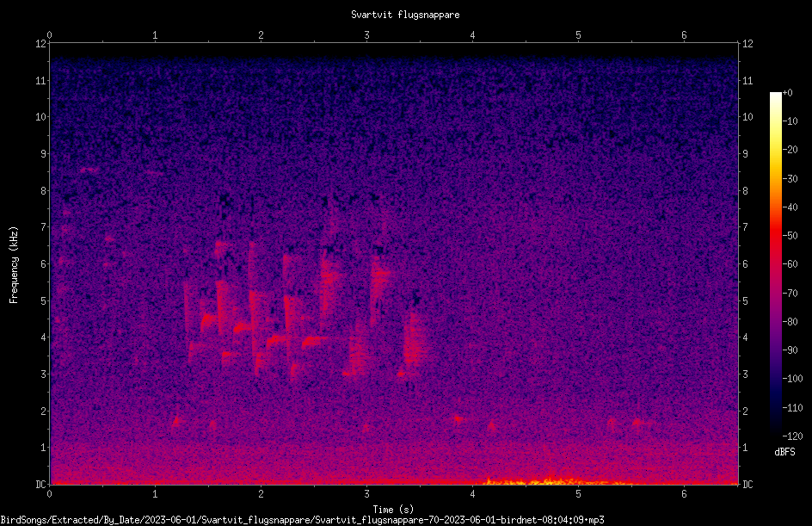Screen dimensions: 812x526
Task: Click the 1 tick on bottom time axis
Action: pyautogui.click(x=155, y=494)
